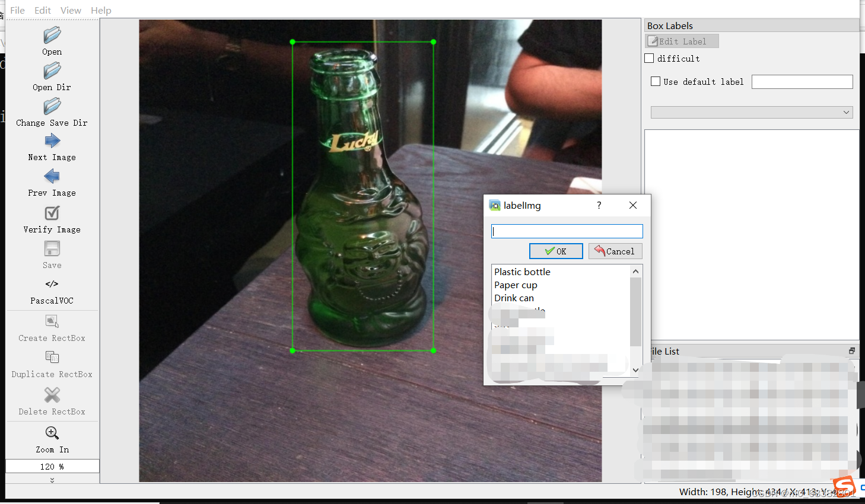Cancel the labelImg dialog
Viewport: 865px width, 504px height.
coord(615,251)
